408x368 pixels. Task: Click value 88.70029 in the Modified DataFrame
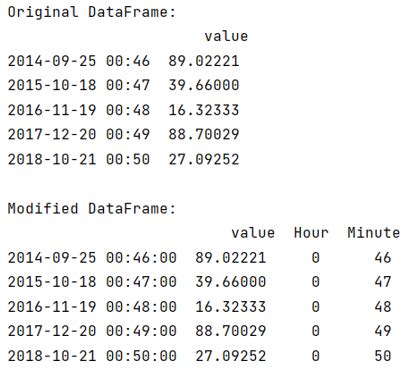point(231,331)
